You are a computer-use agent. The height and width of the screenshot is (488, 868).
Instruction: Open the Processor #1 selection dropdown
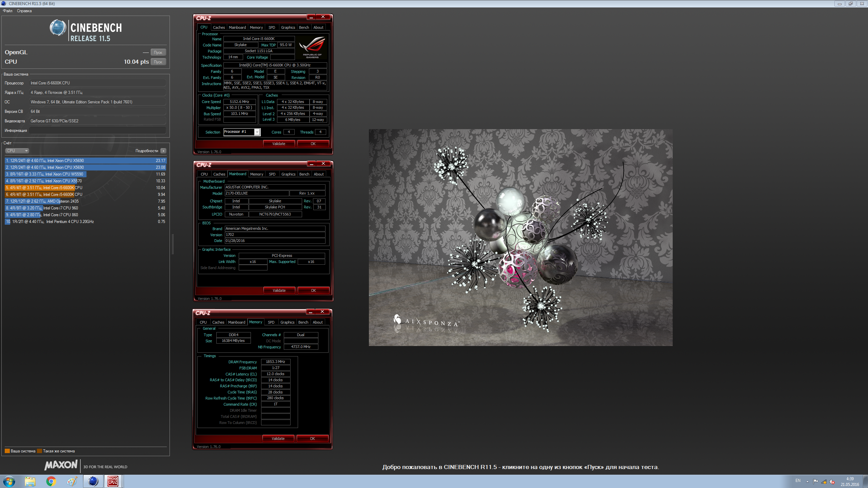pyautogui.click(x=242, y=132)
